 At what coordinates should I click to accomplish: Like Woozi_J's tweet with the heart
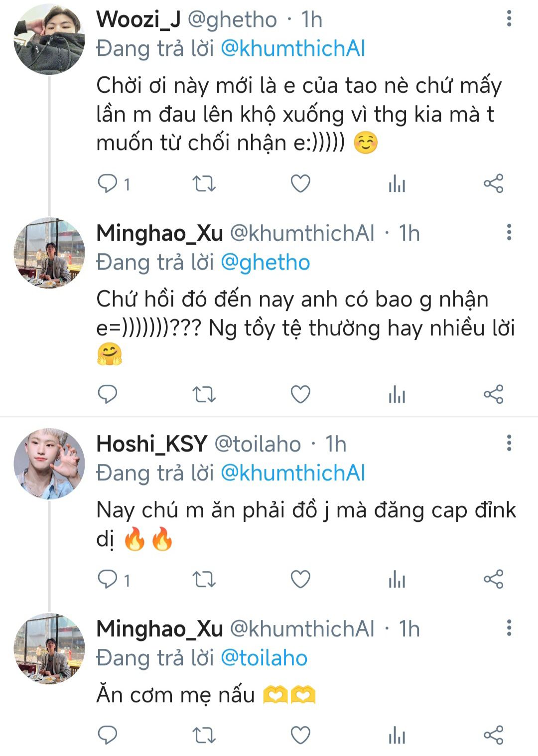click(300, 184)
